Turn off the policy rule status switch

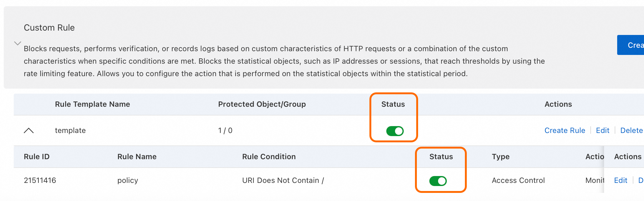coord(438,181)
